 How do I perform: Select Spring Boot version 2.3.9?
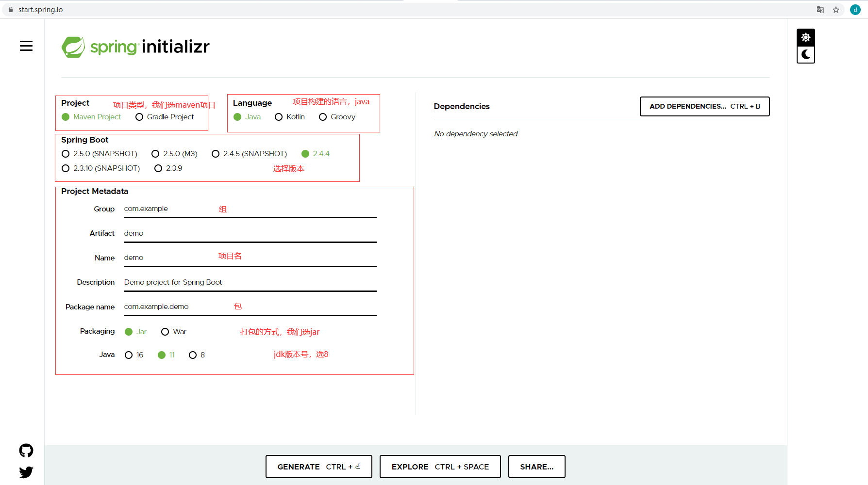[x=168, y=168]
